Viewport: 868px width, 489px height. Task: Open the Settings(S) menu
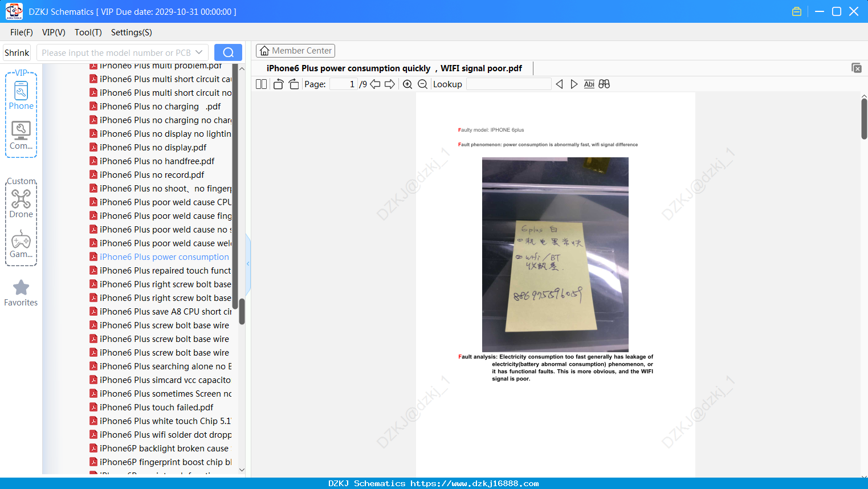[132, 32]
